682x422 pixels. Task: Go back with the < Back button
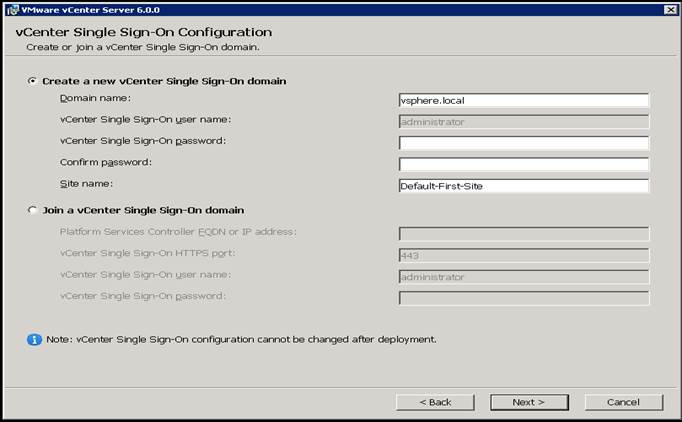point(435,402)
